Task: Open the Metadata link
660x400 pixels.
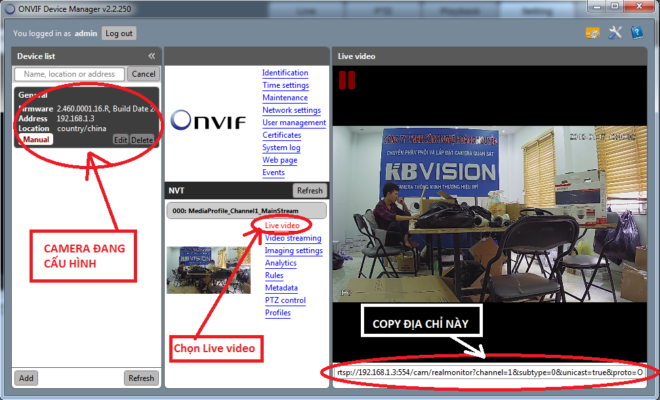Action: (x=281, y=288)
